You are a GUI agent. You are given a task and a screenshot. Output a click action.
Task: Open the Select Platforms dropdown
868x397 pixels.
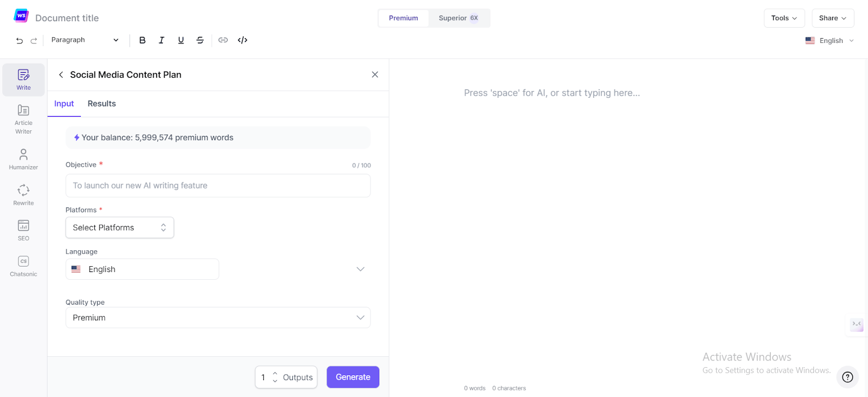120,228
